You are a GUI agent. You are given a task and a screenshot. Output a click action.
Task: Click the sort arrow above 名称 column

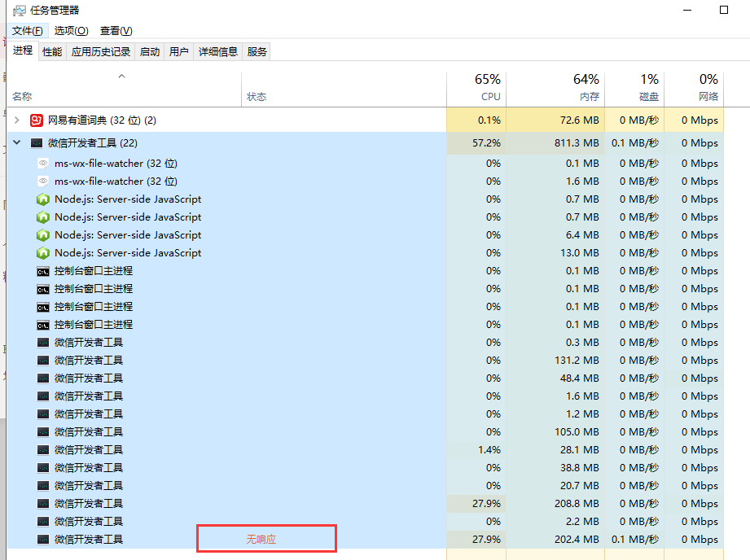click(x=122, y=76)
